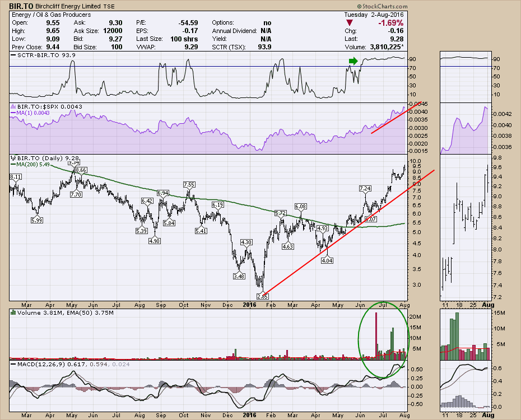Click the volume bars icon beside Volume legend
Viewport: 521px width, 420px height.
click(x=13, y=312)
